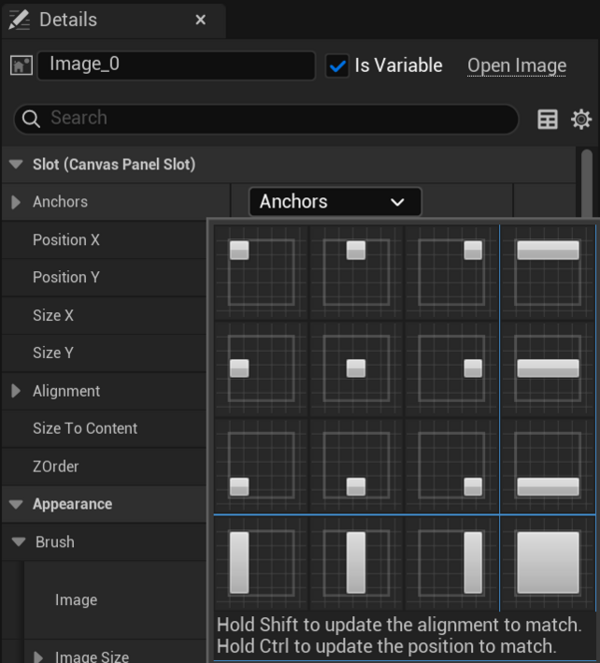The height and width of the screenshot is (663, 600).
Task: Open the Anchors dropdown
Action: click(335, 202)
